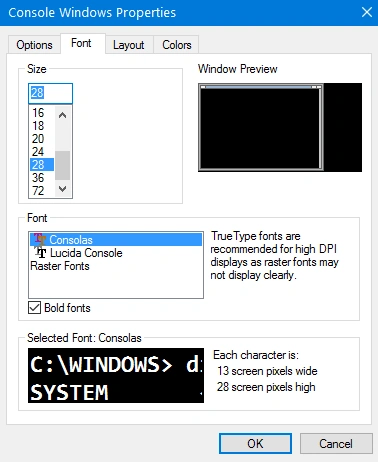Choose size 20 from the list
This screenshot has width=378, height=462.
coord(42,139)
